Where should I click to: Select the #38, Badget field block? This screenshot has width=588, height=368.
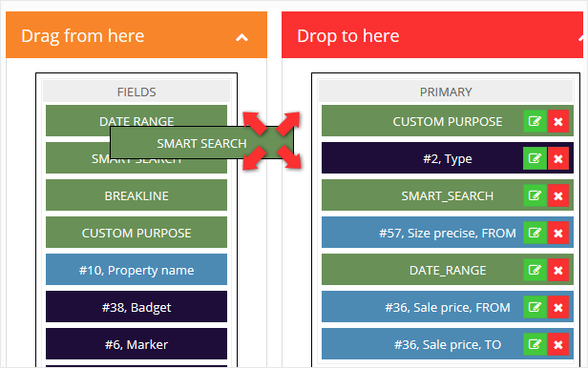136,307
